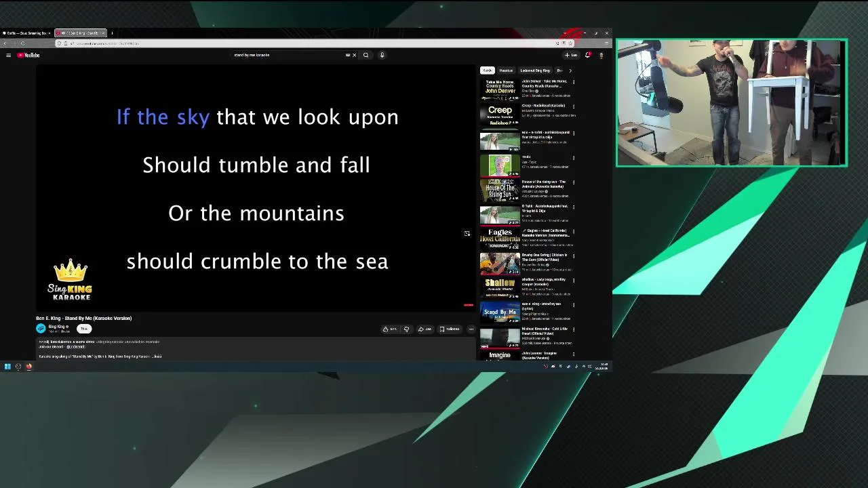Open options for the Creep video

(x=574, y=106)
